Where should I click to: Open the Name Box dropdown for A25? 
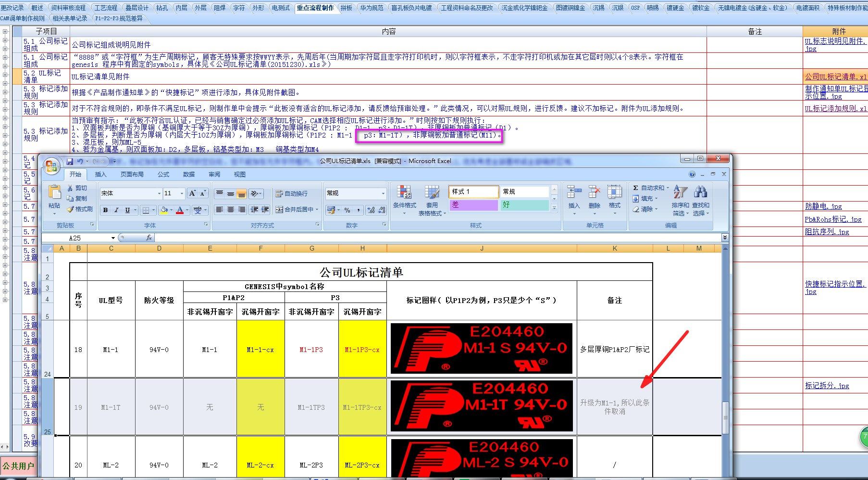click(x=113, y=238)
